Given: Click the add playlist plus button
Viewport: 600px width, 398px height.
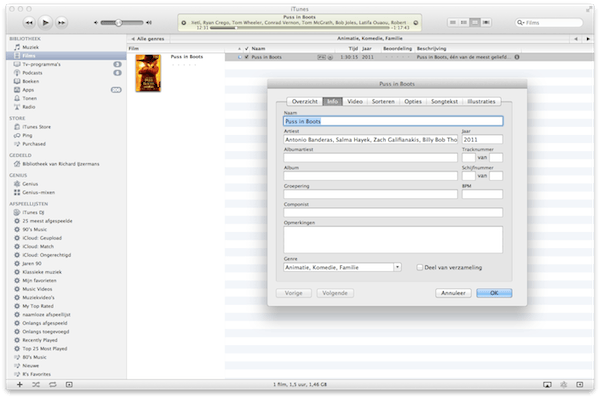Looking at the screenshot, I should coord(20,385).
